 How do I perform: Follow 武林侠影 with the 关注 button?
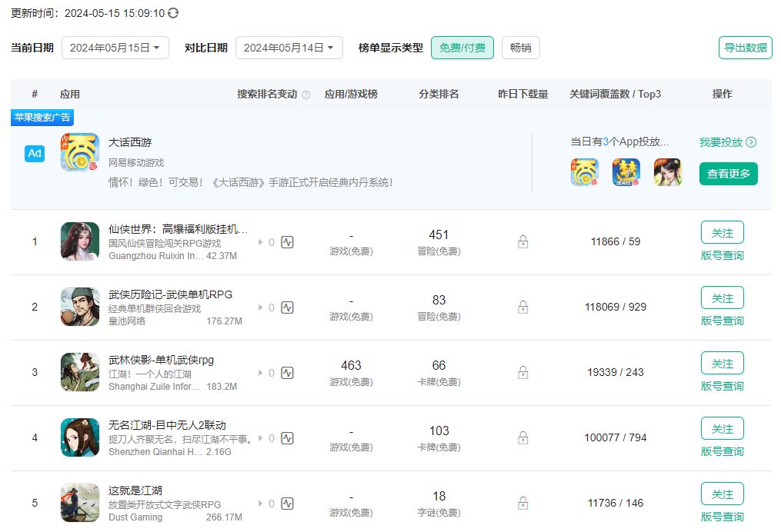point(723,364)
